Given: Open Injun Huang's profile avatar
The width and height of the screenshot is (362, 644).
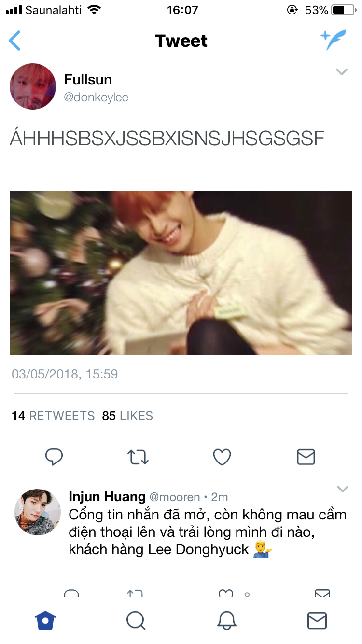Looking at the screenshot, I should pos(38,512).
